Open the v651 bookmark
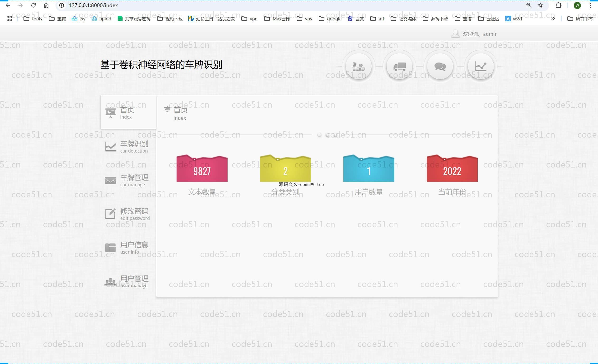 (514, 19)
